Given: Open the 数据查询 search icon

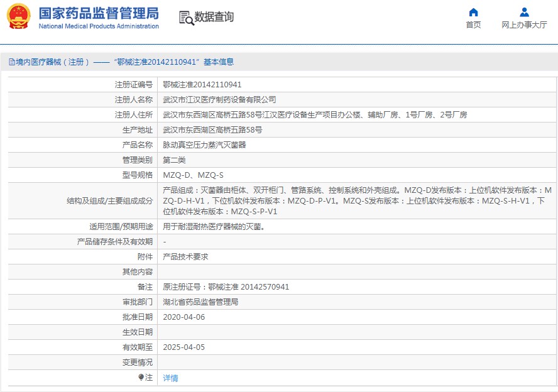Looking at the screenshot, I should coord(186,18).
